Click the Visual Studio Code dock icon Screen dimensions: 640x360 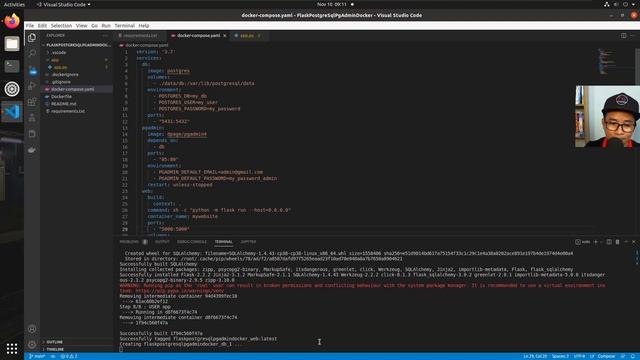[12, 111]
